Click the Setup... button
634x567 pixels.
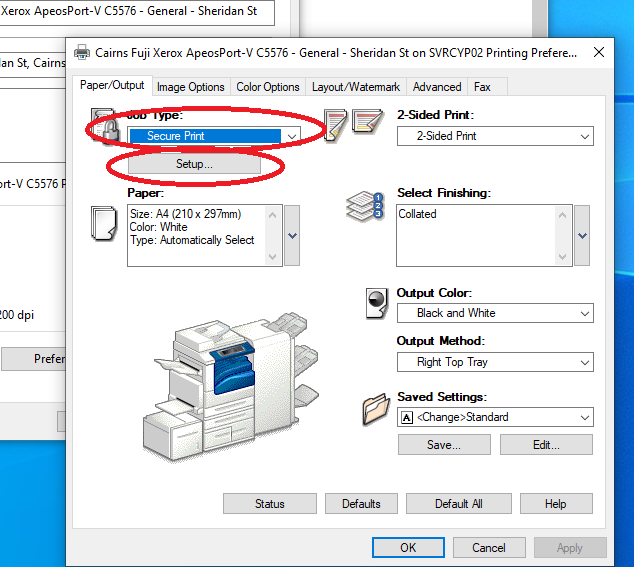pyautogui.click(x=194, y=164)
